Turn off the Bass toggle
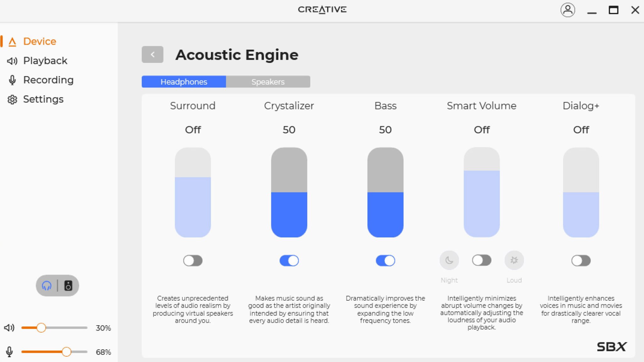The width and height of the screenshot is (644, 362). (385, 260)
